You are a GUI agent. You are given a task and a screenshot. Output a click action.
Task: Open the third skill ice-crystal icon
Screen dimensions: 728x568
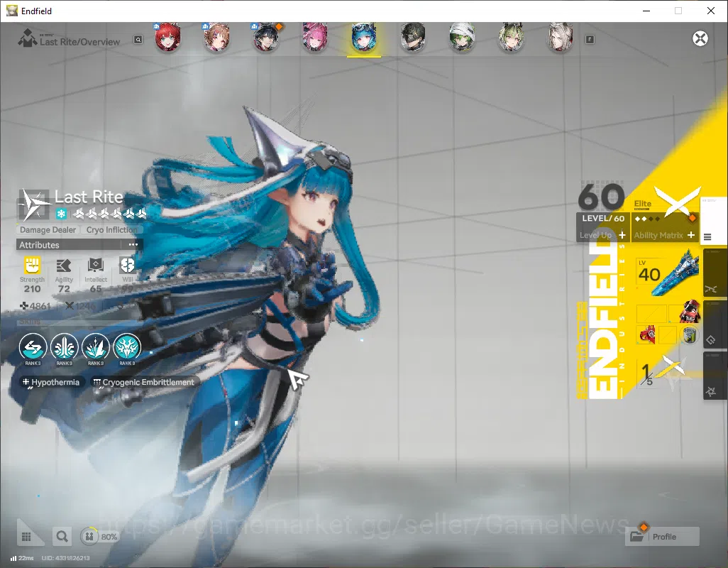tap(96, 347)
